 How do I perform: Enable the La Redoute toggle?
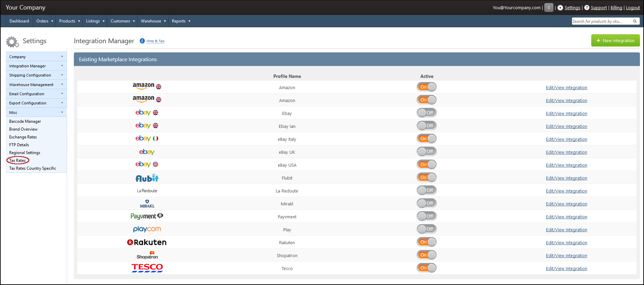click(426, 190)
